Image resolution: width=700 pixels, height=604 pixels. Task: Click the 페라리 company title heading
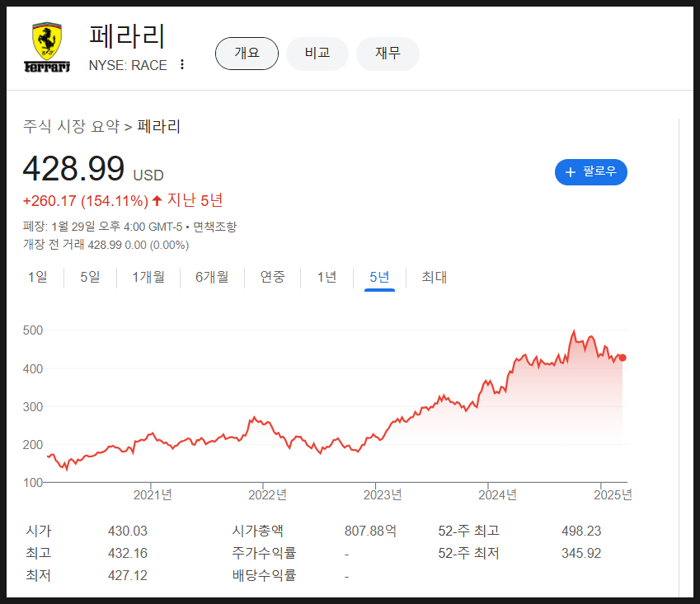pyautogui.click(x=127, y=36)
